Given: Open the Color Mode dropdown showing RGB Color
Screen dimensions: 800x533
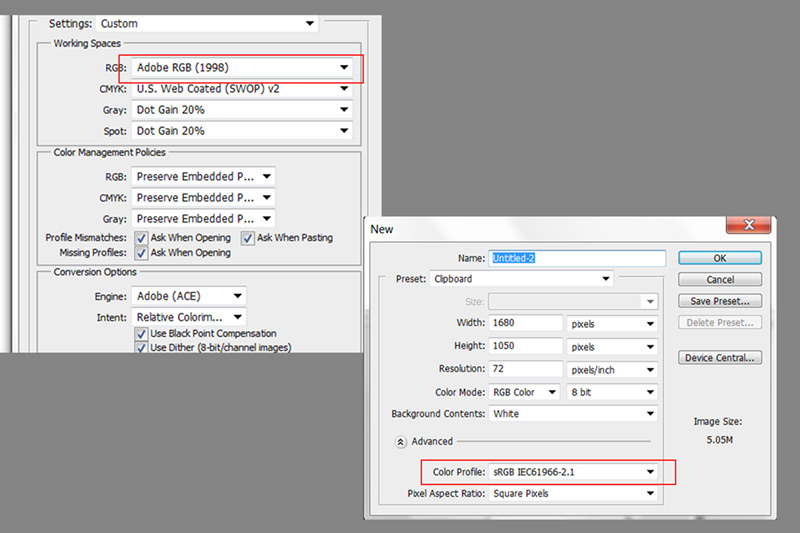Looking at the screenshot, I should pyautogui.click(x=524, y=392).
